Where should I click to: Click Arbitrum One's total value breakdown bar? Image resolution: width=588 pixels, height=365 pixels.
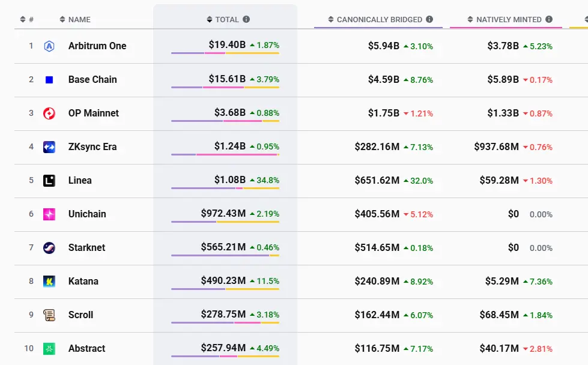[x=225, y=53]
